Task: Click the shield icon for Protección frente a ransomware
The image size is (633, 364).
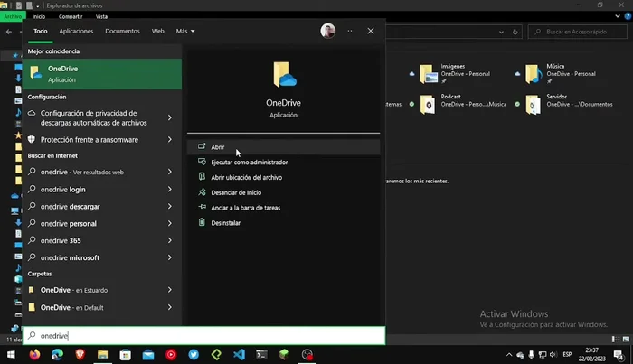Action: click(32, 139)
